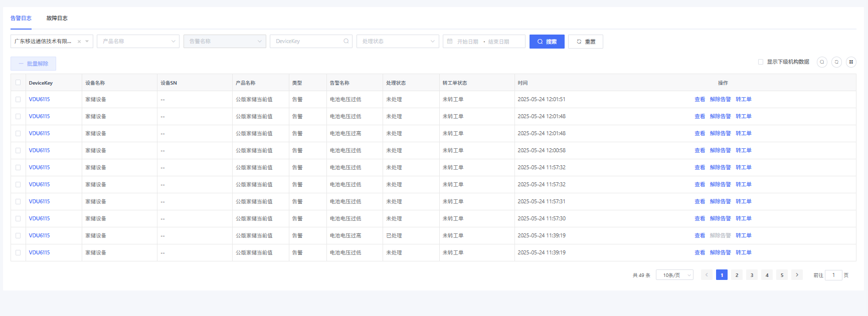The width and height of the screenshot is (868, 316).
Task: Click the circular refresh icon above table
Action: pyautogui.click(x=836, y=62)
